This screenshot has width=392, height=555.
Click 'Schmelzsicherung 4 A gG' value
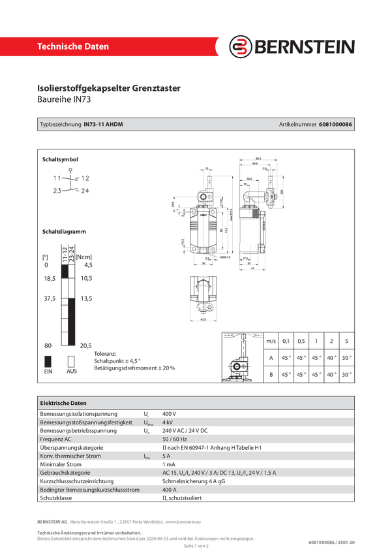point(194,481)
